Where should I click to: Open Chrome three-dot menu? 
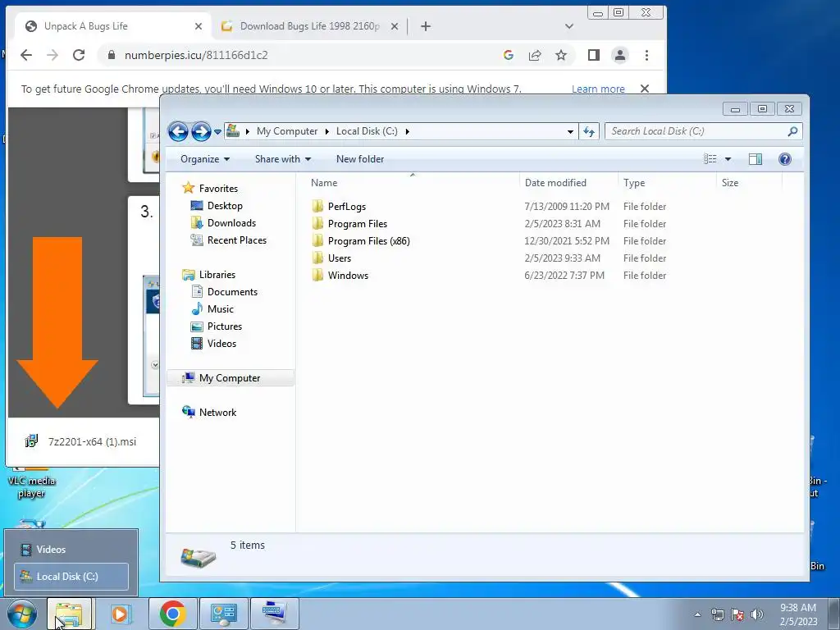click(646, 55)
